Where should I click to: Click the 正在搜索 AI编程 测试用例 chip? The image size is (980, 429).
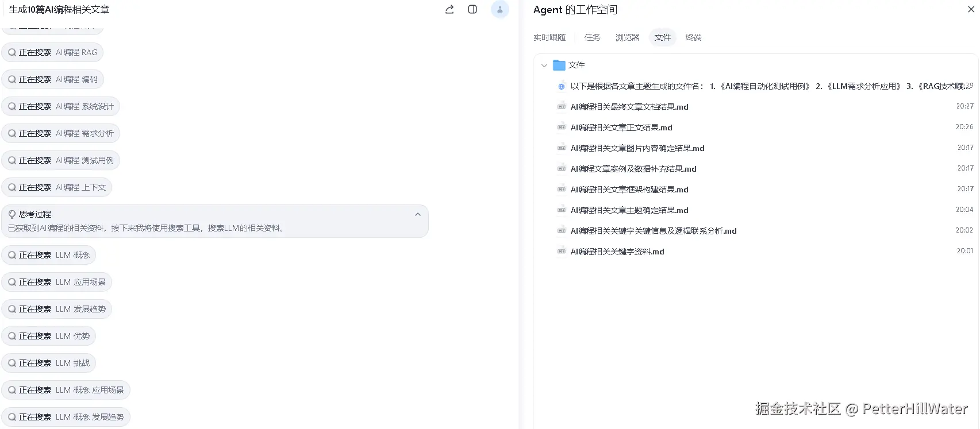click(61, 160)
